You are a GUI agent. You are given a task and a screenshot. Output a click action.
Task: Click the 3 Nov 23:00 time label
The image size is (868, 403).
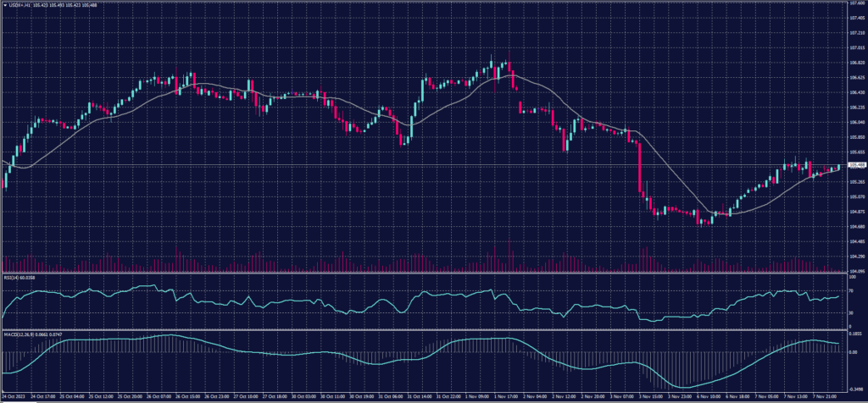pos(681,395)
